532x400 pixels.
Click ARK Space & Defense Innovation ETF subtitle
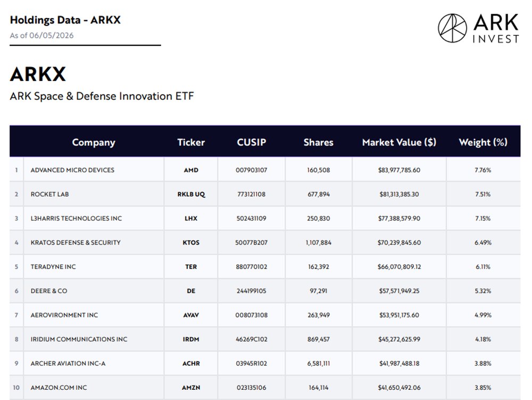[102, 96]
